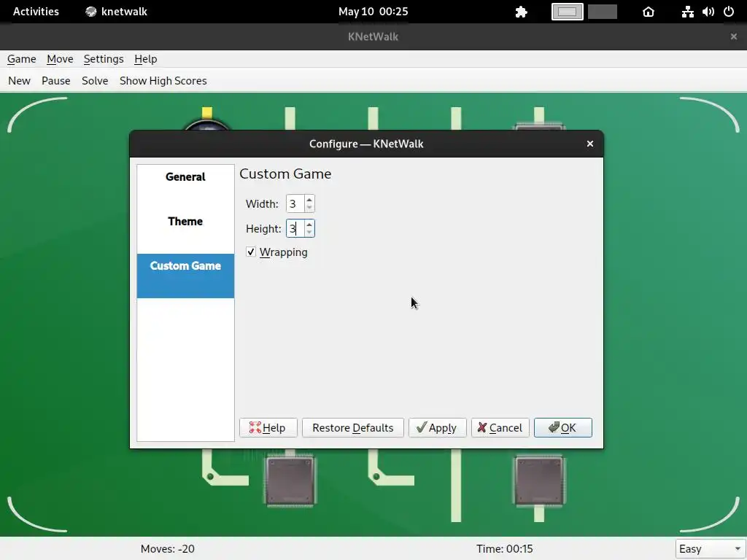Image resolution: width=747 pixels, height=560 pixels.
Task: Click the bottom-left computer chip tile
Action: point(290,481)
